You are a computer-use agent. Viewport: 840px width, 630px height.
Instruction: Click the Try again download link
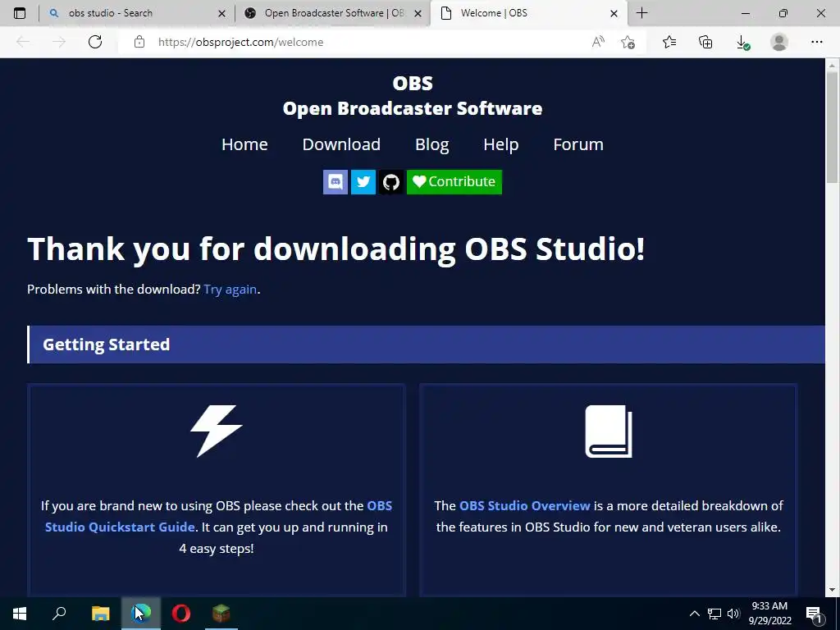[231, 290]
